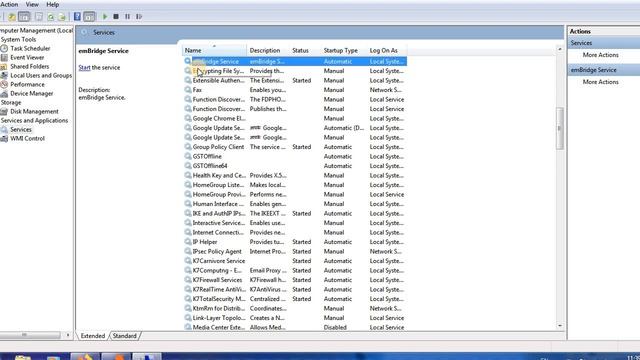Image resolution: width=640 pixels, height=360 pixels.
Task: Sort by the Name column header
Action: pos(214,51)
